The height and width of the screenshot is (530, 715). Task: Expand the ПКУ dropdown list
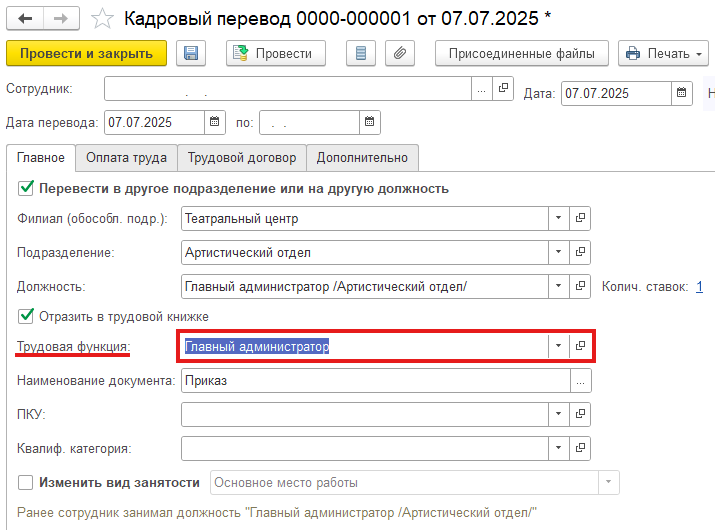click(559, 414)
